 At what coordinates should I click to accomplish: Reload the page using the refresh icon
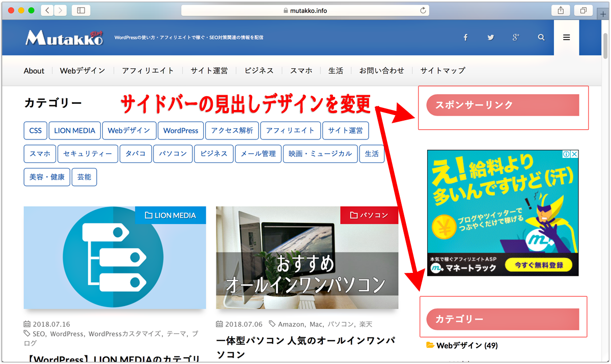pos(422,10)
